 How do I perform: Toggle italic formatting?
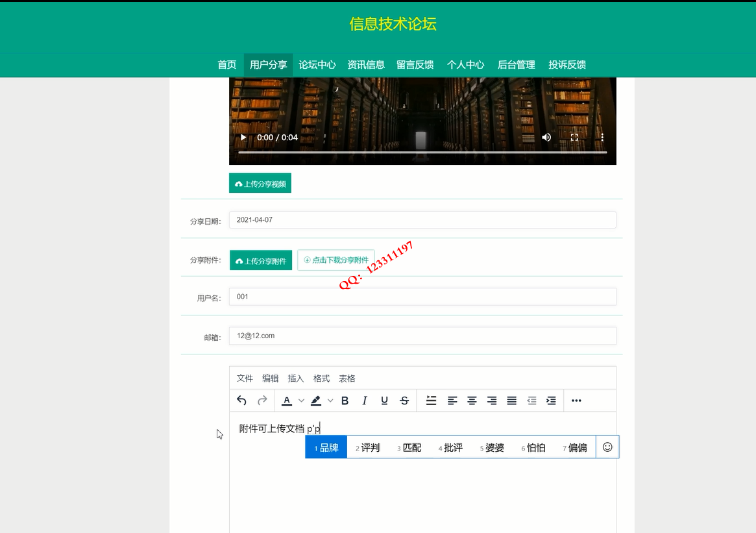click(x=365, y=401)
